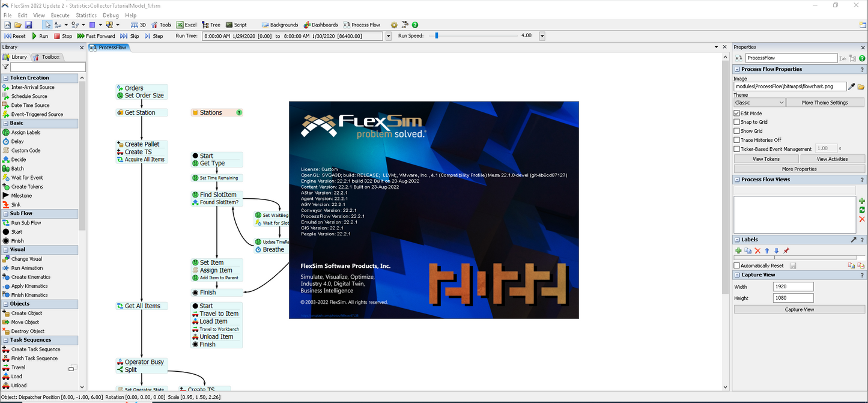Collapse the Visual library group
Image resolution: width=868 pixels, height=403 pixels.
tap(5, 250)
